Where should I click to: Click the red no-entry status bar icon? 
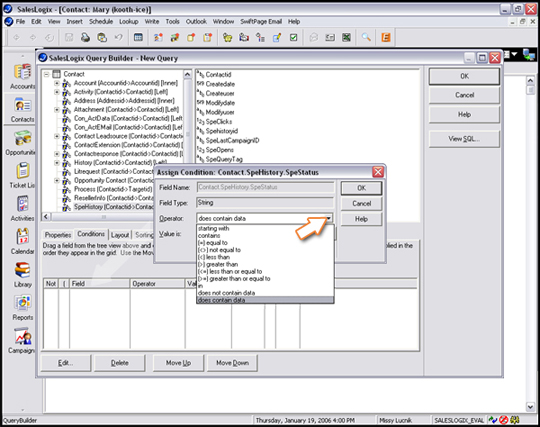[504, 420]
